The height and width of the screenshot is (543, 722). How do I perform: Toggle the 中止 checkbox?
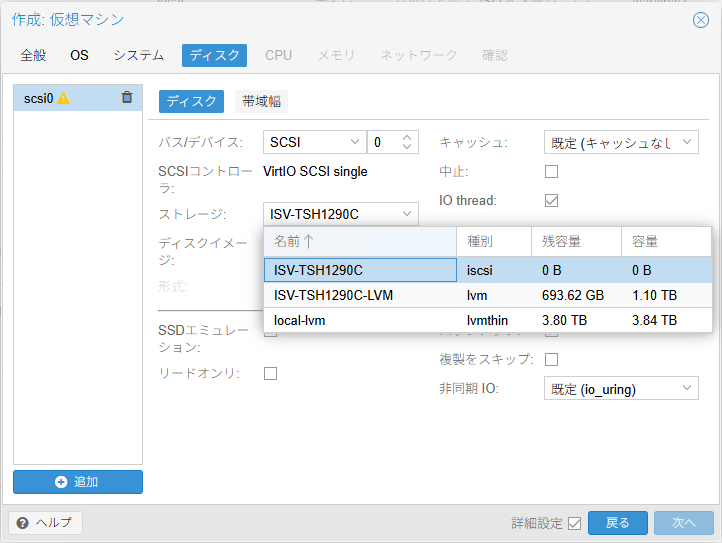pos(551,172)
